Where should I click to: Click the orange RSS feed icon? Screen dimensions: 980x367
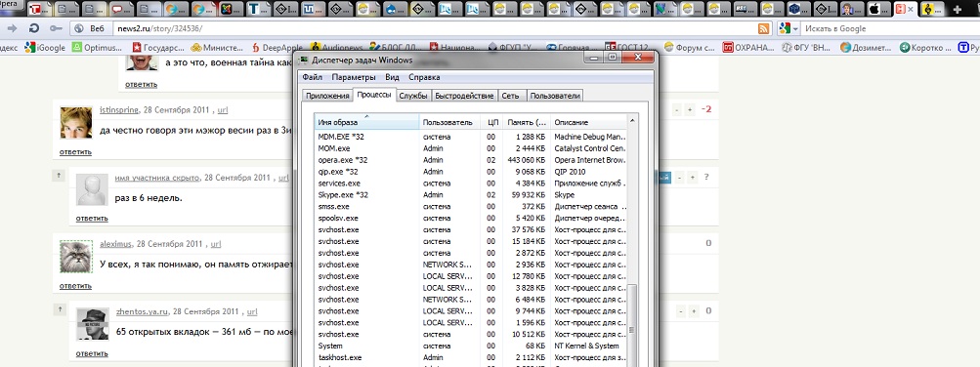click(764, 28)
